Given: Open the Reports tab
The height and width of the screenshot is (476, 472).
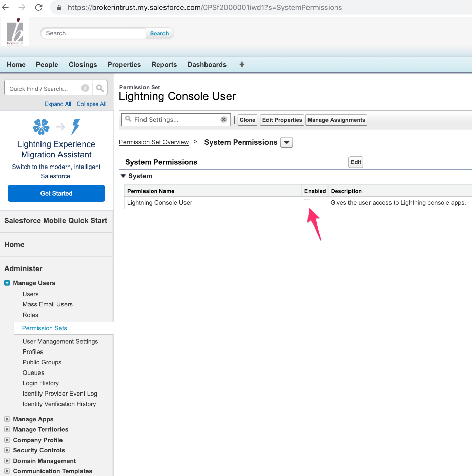Looking at the screenshot, I should (x=164, y=65).
